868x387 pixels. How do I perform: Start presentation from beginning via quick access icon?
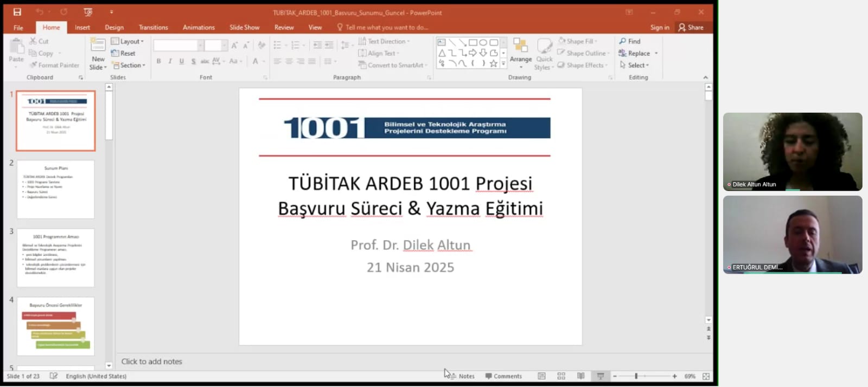click(x=88, y=12)
